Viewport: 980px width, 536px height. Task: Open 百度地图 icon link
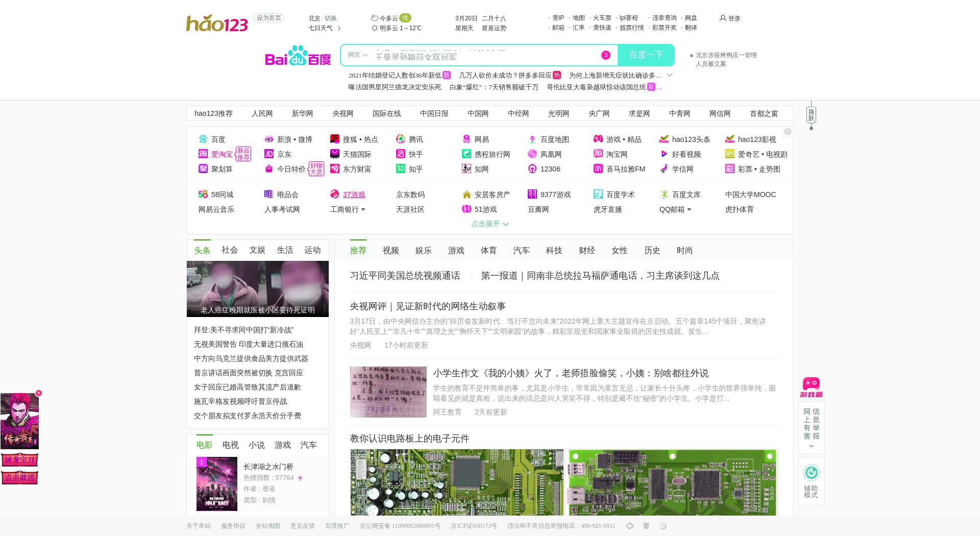click(x=532, y=139)
